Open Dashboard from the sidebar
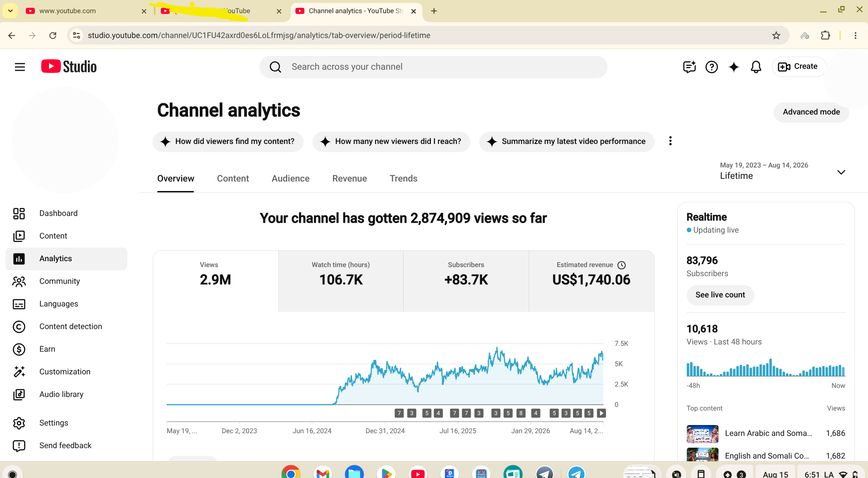Image resolution: width=868 pixels, height=478 pixels. pyautogui.click(x=66, y=214)
